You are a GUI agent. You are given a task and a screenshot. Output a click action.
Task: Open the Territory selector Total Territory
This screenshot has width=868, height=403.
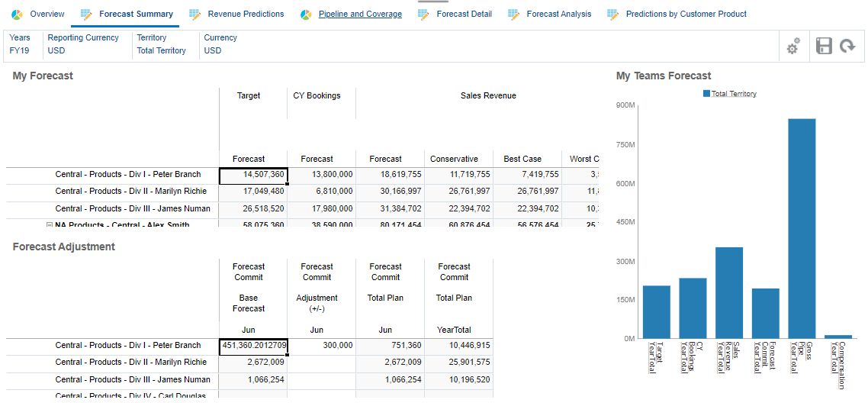coord(161,50)
